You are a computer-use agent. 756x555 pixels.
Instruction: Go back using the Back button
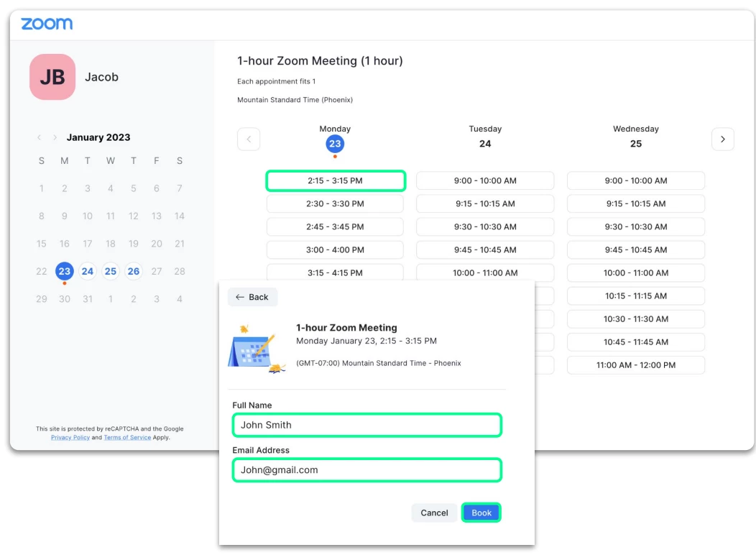click(x=252, y=297)
